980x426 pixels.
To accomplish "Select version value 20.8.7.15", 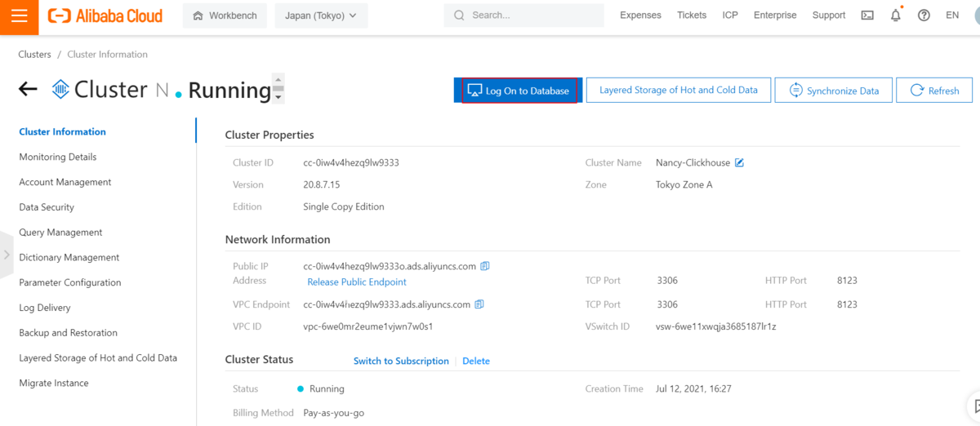I will (322, 184).
